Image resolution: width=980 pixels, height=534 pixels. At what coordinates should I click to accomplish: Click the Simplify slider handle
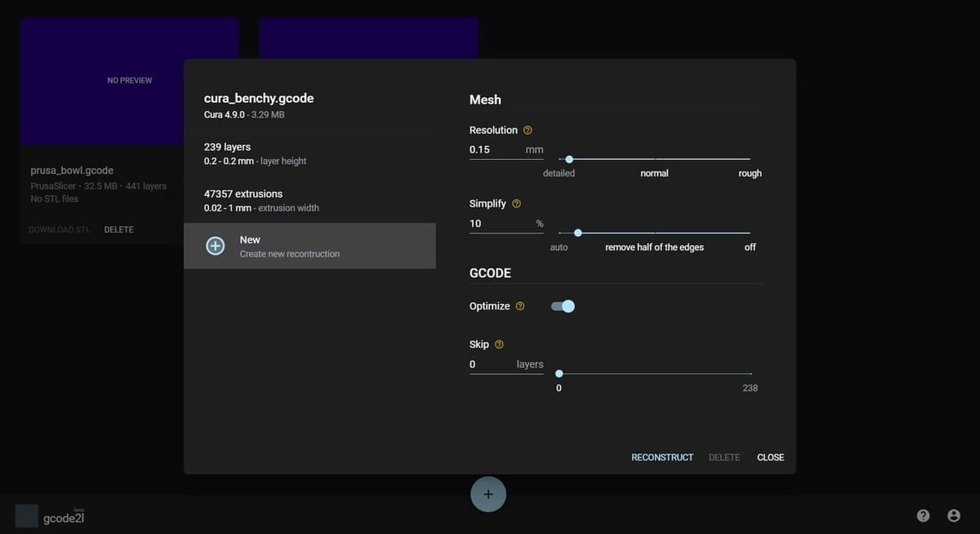click(577, 233)
